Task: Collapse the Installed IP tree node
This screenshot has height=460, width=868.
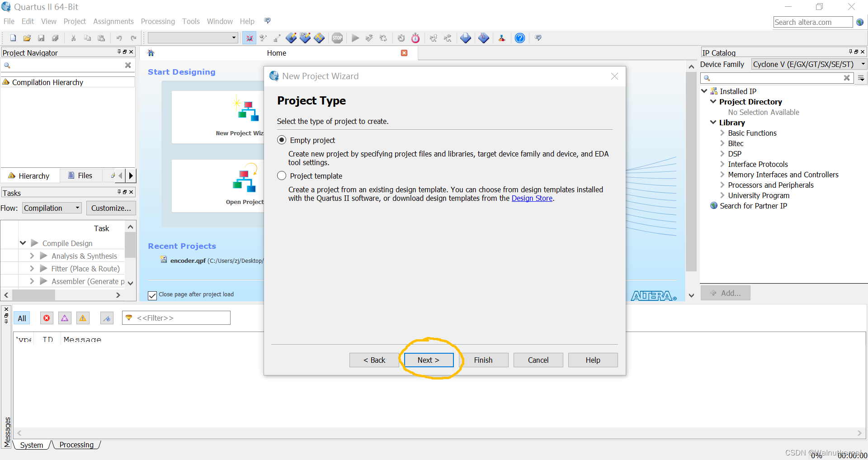Action: 704,91
